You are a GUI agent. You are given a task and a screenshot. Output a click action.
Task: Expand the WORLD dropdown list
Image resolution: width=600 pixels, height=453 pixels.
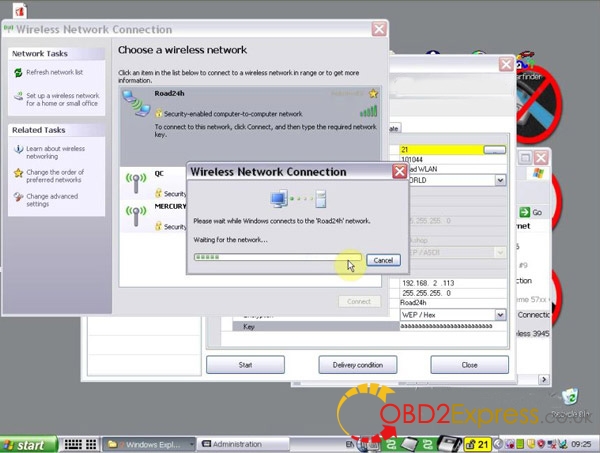click(x=500, y=180)
